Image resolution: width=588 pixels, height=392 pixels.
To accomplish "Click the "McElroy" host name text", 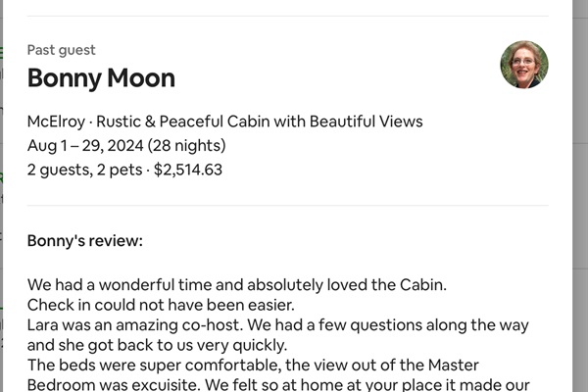I will click(55, 122).
